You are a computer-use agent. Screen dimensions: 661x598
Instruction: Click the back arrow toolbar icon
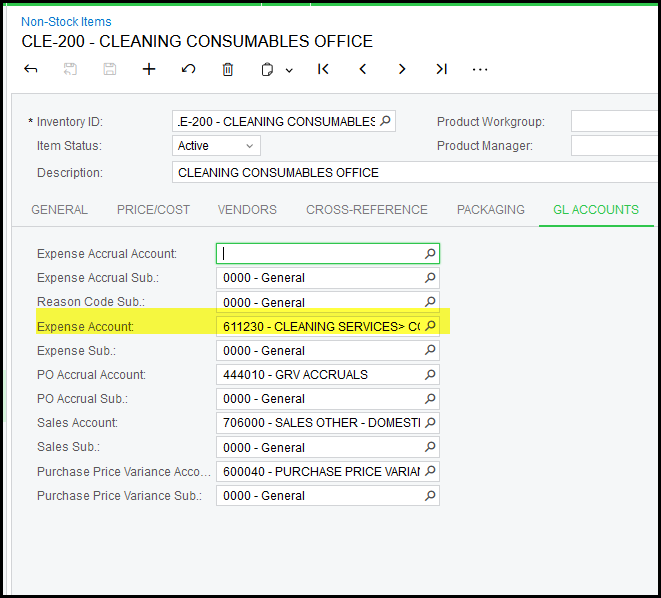click(x=31, y=69)
